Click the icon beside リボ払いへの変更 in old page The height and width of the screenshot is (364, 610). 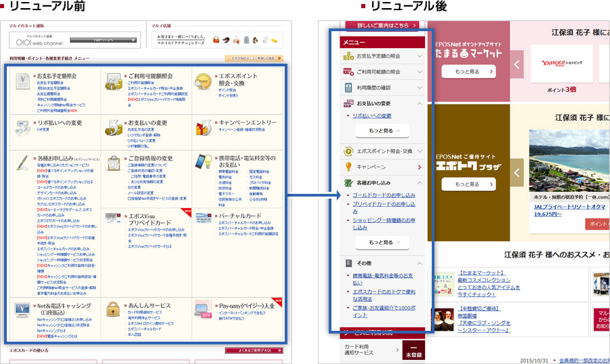tap(22, 127)
